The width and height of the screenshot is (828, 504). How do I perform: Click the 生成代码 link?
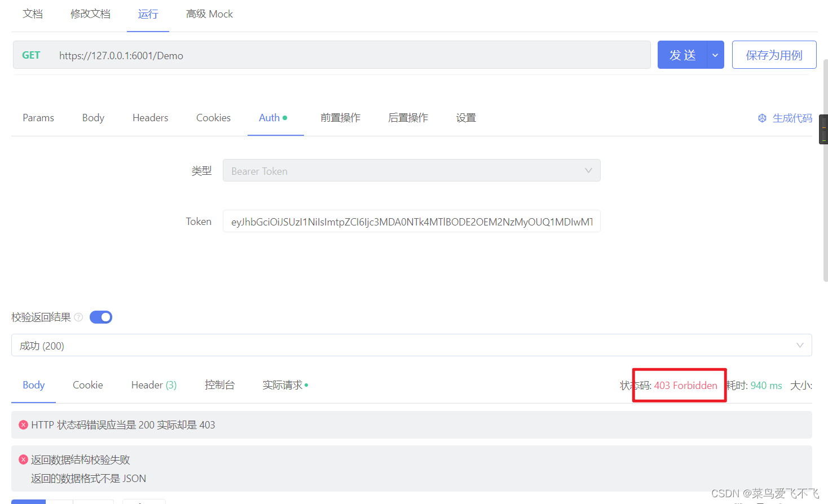(792, 118)
